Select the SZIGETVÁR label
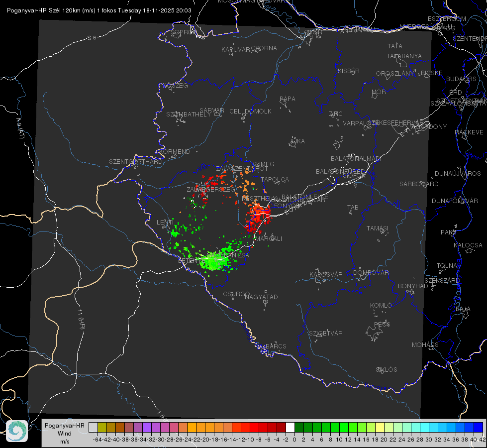This screenshot has width=487, height=448. point(326,334)
